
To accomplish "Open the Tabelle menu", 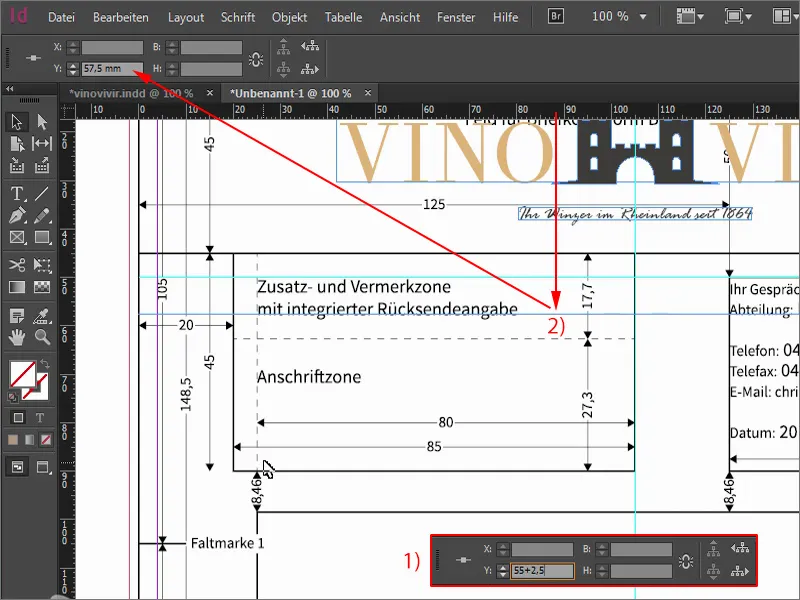I will [x=343, y=17].
